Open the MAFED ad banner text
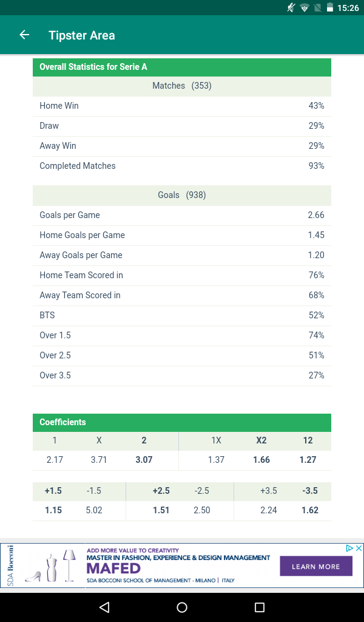364x622 pixels. pyautogui.click(x=113, y=569)
